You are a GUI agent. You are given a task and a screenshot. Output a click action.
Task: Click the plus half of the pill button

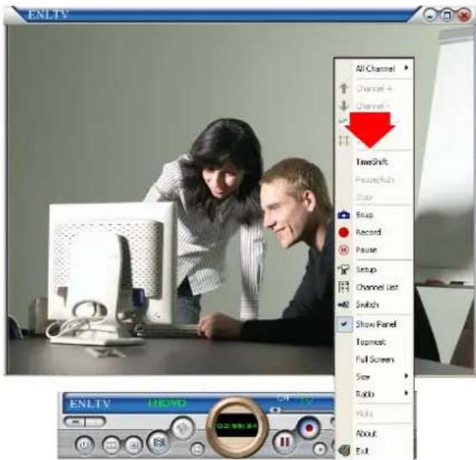[96, 421]
